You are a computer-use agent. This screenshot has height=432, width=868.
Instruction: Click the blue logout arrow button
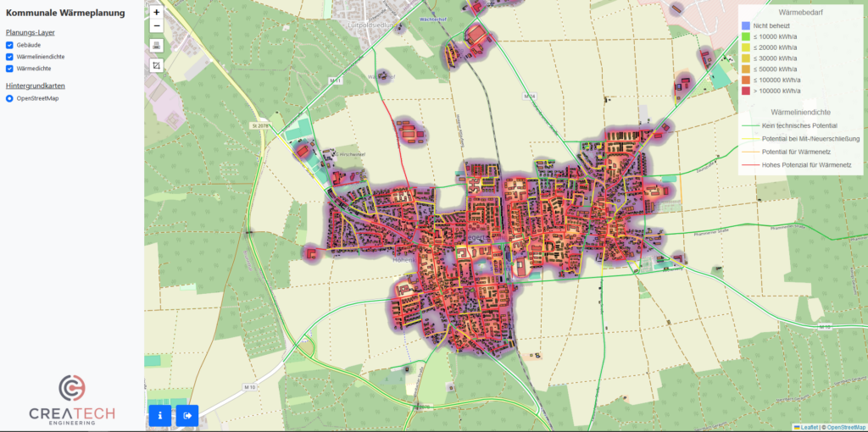[x=186, y=415]
